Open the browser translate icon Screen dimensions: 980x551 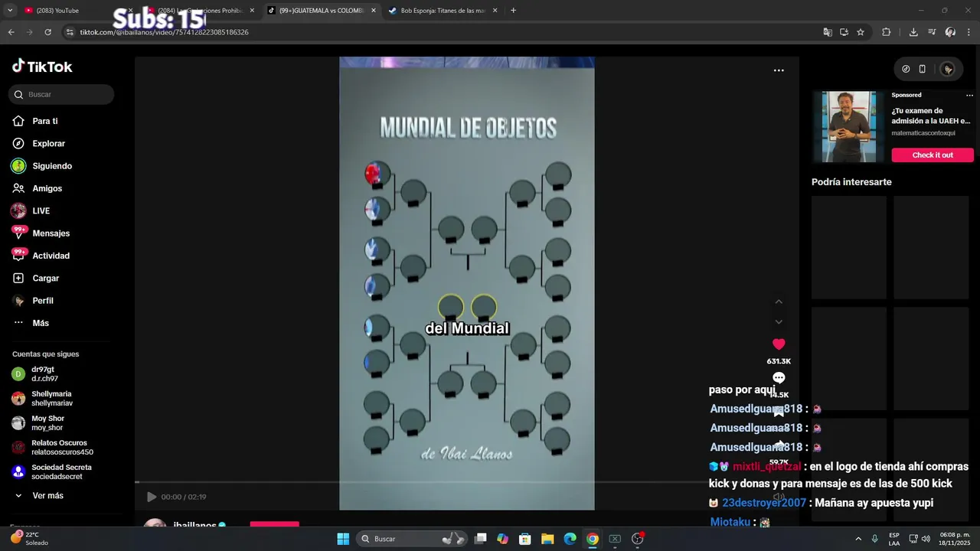click(827, 32)
